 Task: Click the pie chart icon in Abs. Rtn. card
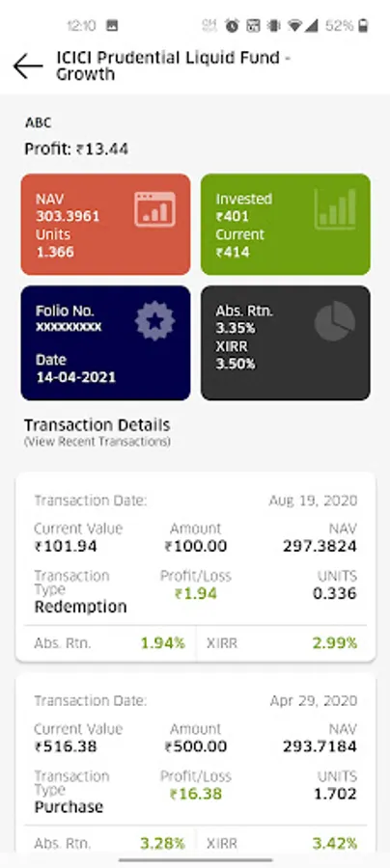point(335,321)
